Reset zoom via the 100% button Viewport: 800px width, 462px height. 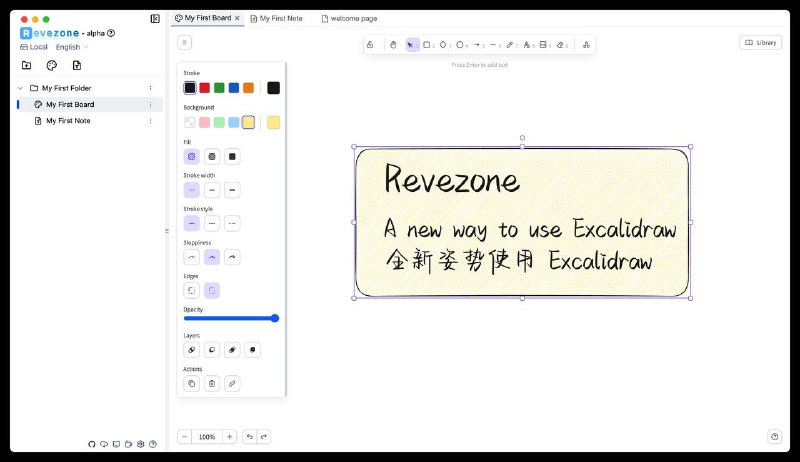pyautogui.click(x=207, y=437)
